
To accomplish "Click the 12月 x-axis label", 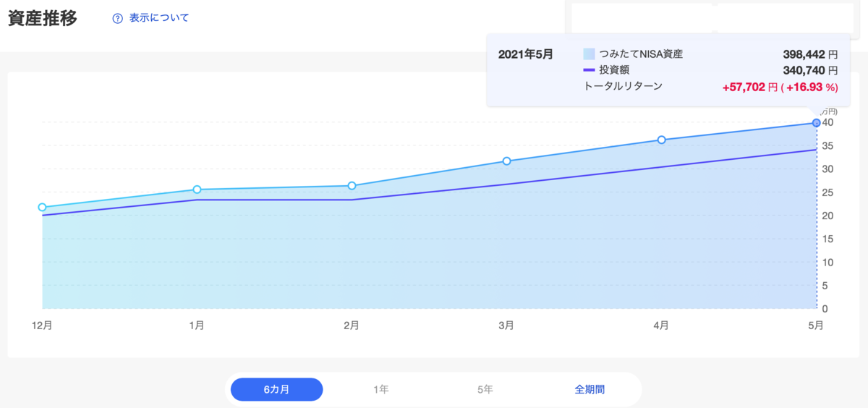I will (42, 326).
